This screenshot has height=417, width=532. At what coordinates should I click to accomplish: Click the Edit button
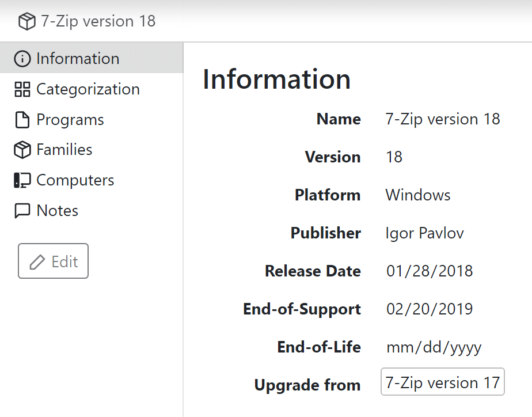tap(53, 261)
